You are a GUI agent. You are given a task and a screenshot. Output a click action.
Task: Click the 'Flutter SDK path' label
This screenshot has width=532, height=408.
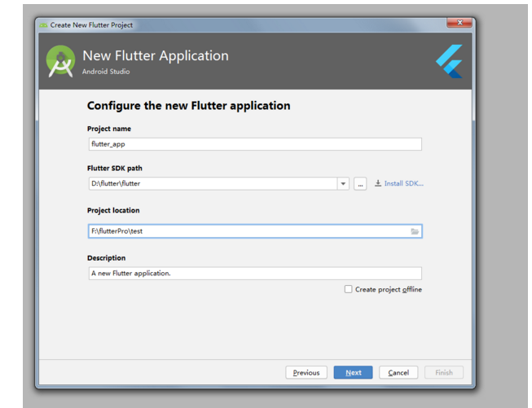click(115, 169)
